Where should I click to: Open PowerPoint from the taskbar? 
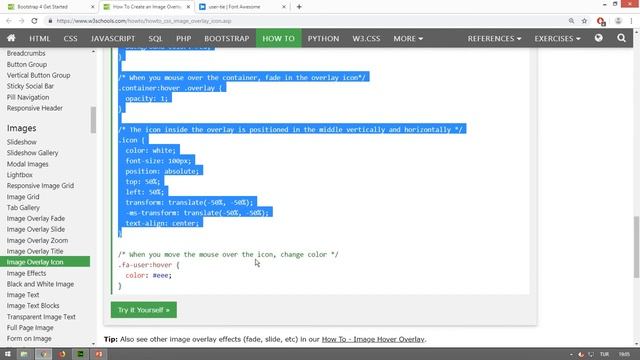(x=99, y=354)
